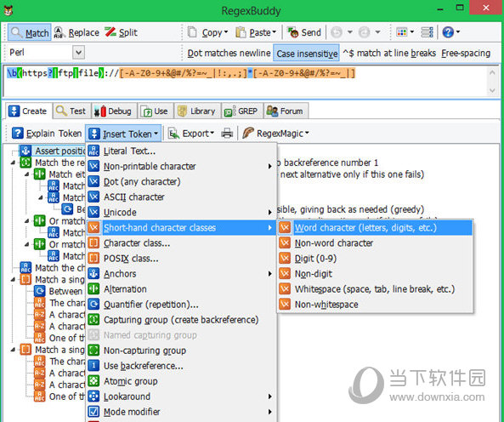The image size is (504, 422).
Task: Click the Lookaround icon
Action: coord(93,396)
